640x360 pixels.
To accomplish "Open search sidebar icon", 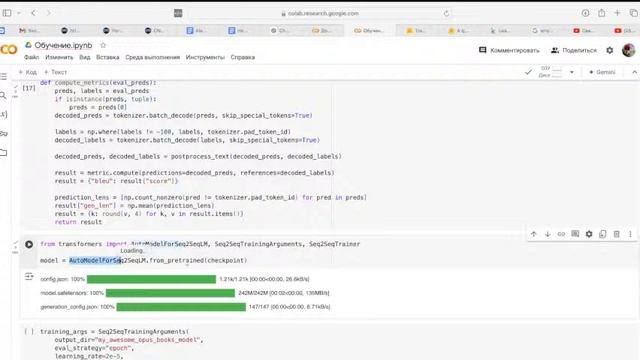I will (3, 96).
